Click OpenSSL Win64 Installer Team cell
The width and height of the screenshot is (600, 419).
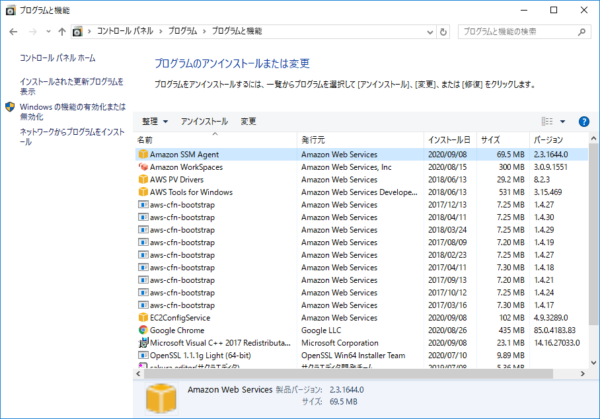click(353, 355)
